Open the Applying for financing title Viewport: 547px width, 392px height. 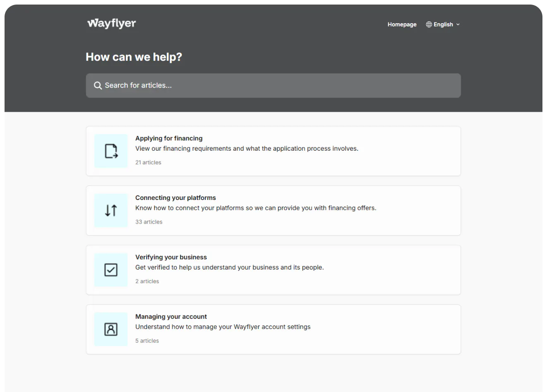coord(169,138)
